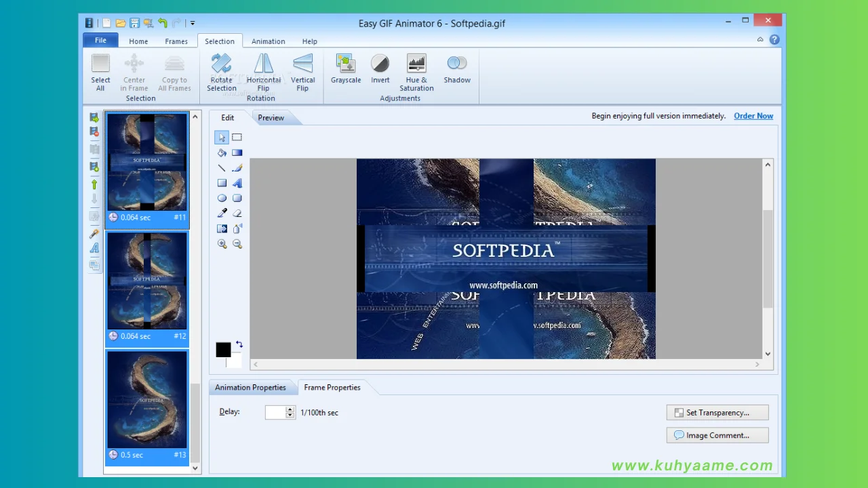The width and height of the screenshot is (868, 488).
Task: Select the paintbrush tool
Action: tap(237, 167)
